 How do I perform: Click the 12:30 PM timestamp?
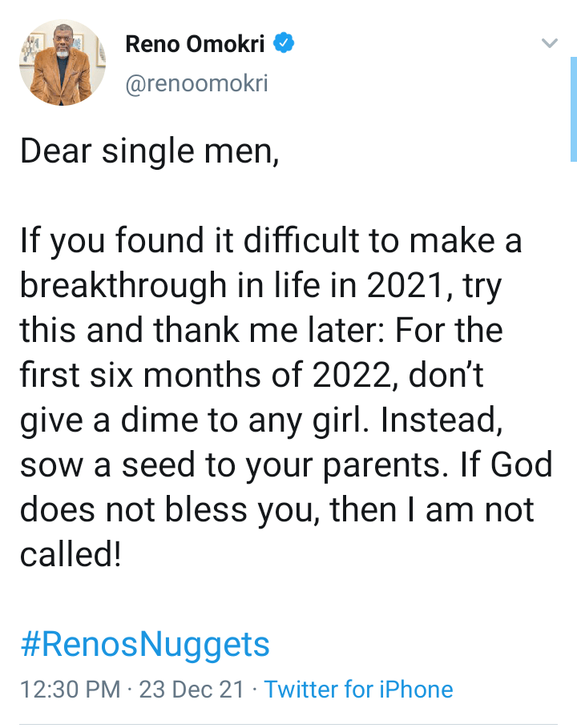coord(69,690)
